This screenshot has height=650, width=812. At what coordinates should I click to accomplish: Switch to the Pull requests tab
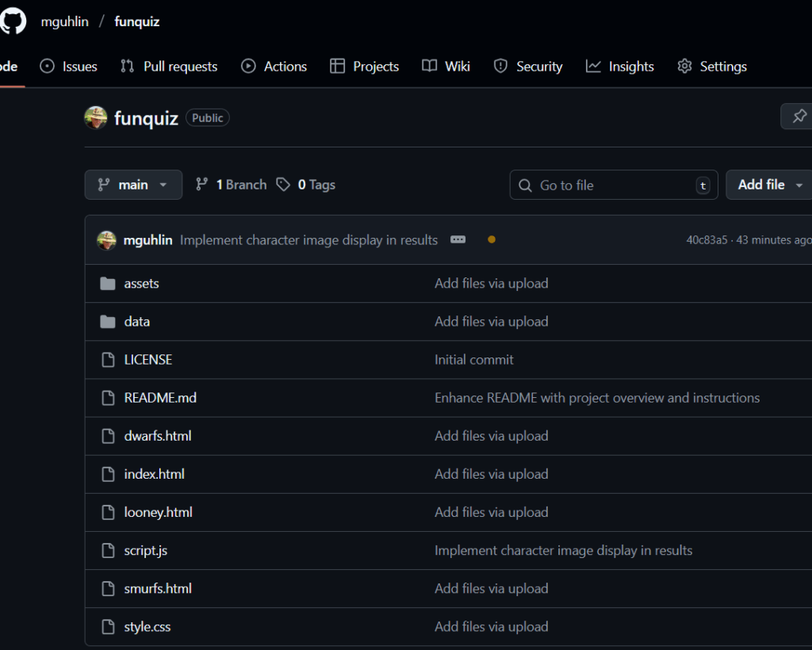pos(169,67)
